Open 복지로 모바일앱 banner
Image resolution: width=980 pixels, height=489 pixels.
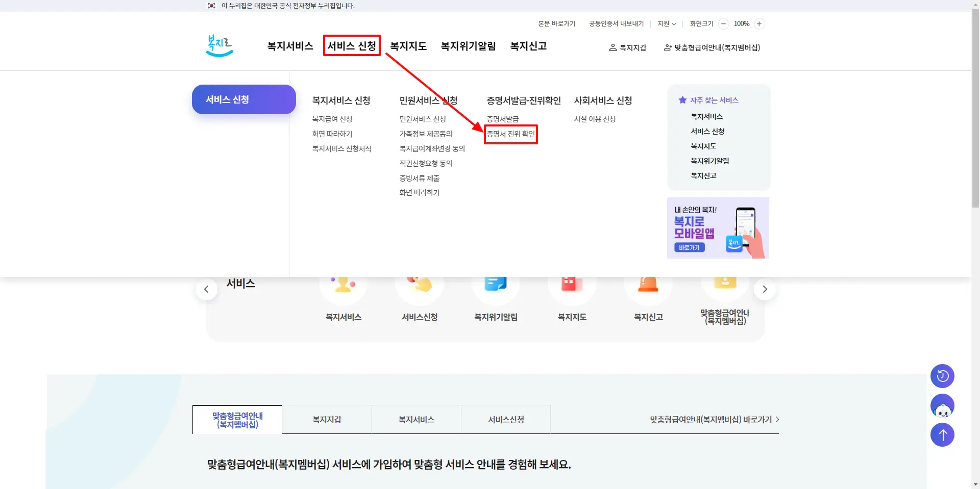click(x=718, y=228)
